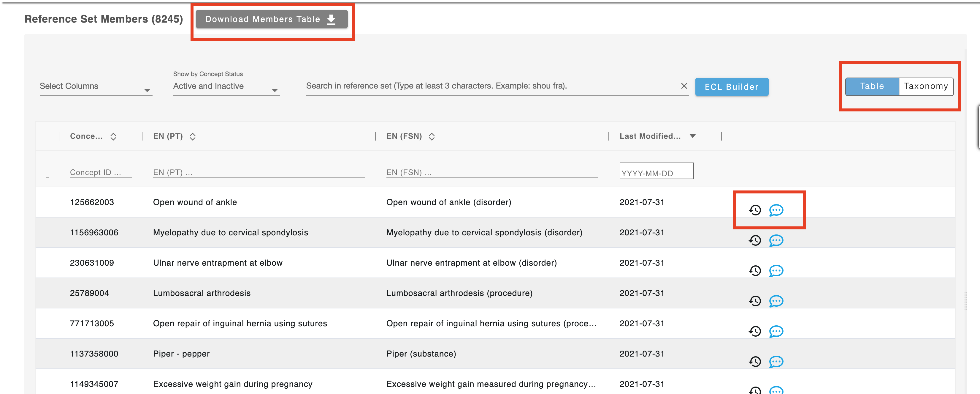980x394 pixels.
Task: Click 'Open repair of inguinal hernia using sutures' PT cell
Action: click(240, 324)
